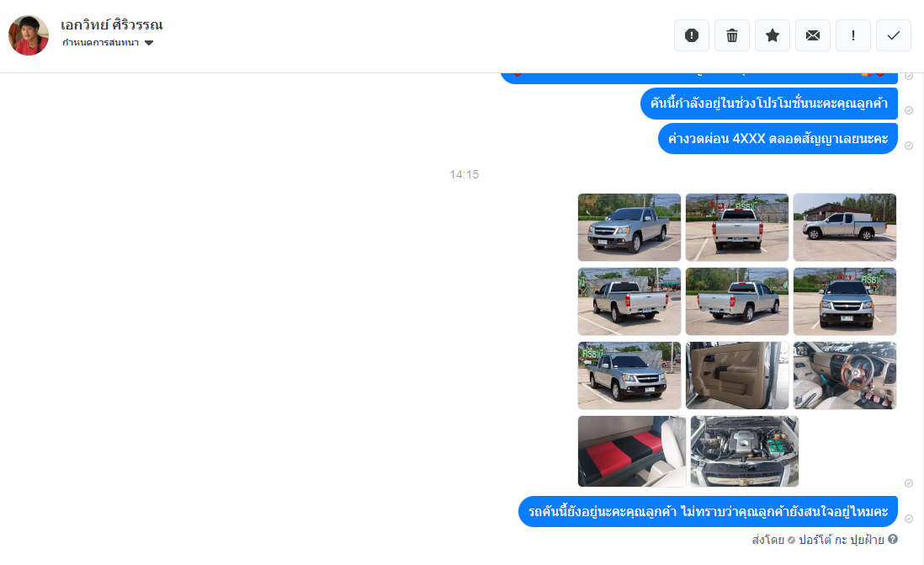924x565 pixels.
Task: Mark conversation as done with checkmark
Action: (x=894, y=35)
